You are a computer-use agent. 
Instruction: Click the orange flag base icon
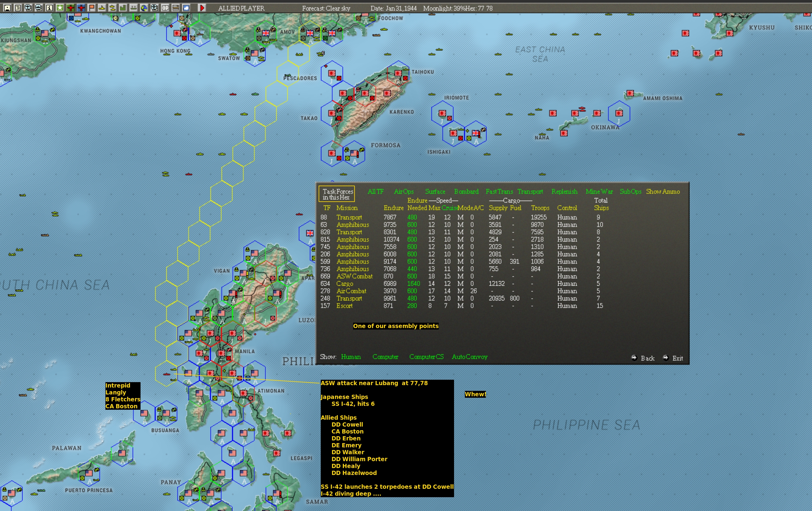pos(92,8)
